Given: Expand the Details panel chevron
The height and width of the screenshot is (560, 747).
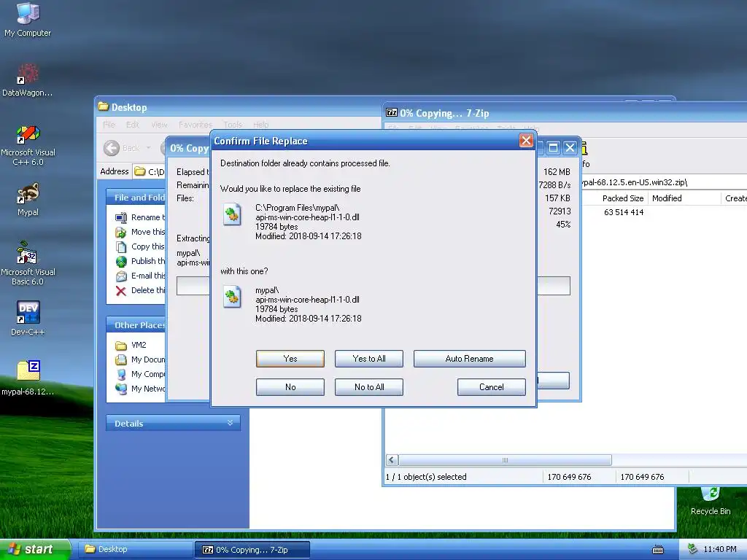Looking at the screenshot, I should point(230,423).
